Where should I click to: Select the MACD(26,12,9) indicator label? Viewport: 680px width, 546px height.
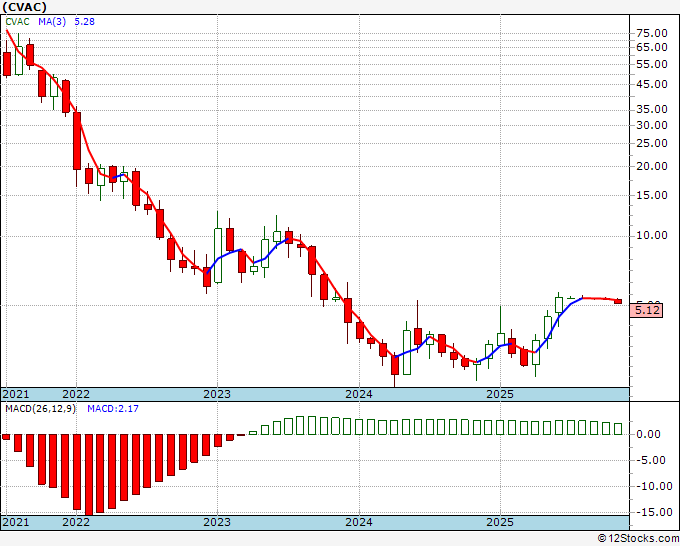[x=40, y=409]
